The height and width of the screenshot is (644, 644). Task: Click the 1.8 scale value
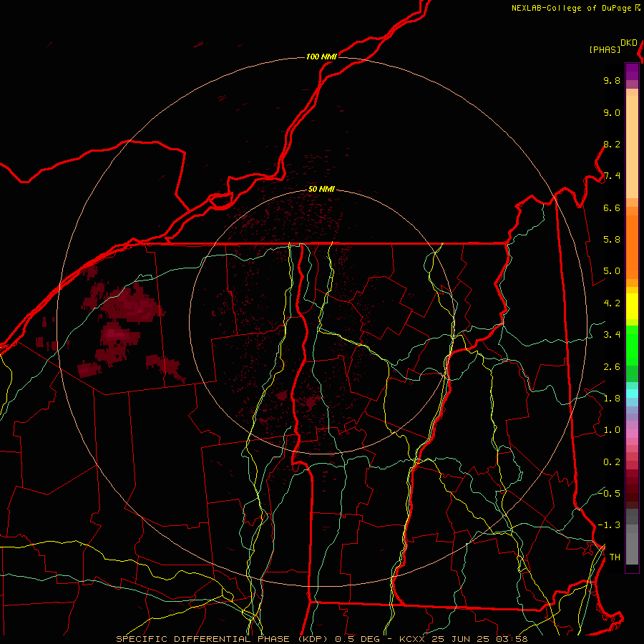coord(612,399)
